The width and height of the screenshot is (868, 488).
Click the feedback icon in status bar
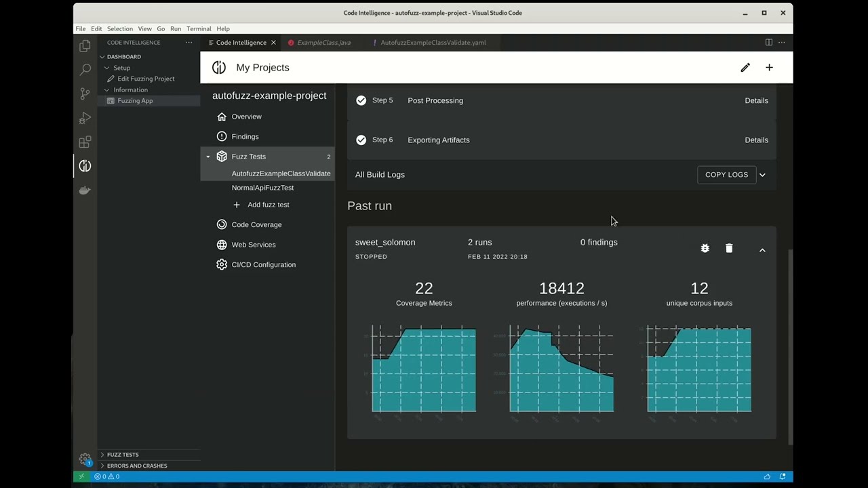pyautogui.click(x=767, y=476)
